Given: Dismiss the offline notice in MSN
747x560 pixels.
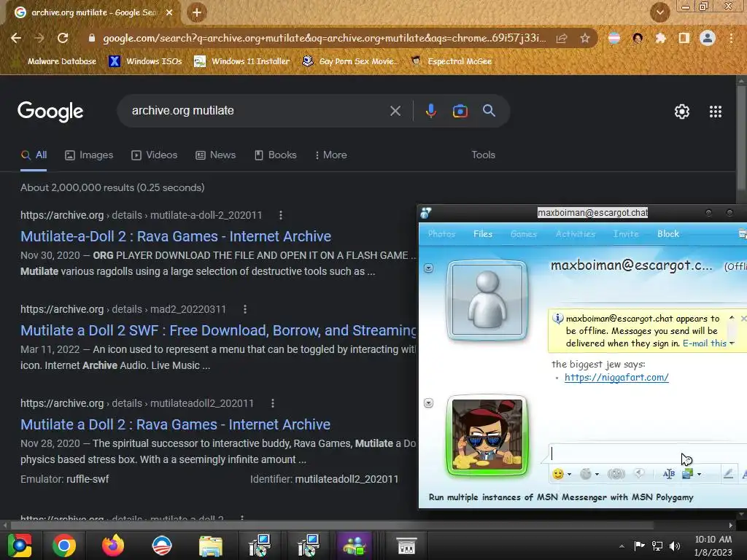Looking at the screenshot, I should [743, 318].
